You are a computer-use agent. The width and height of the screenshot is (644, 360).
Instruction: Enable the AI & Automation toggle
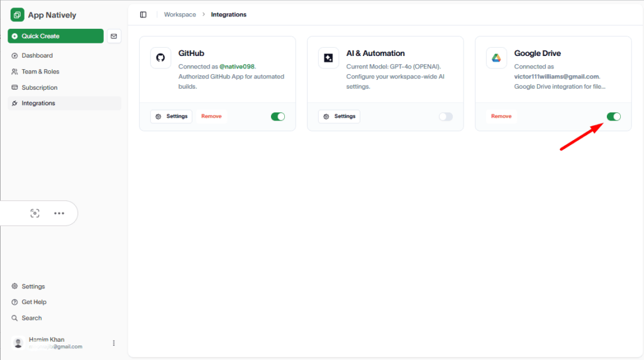(x=446, y=117)
